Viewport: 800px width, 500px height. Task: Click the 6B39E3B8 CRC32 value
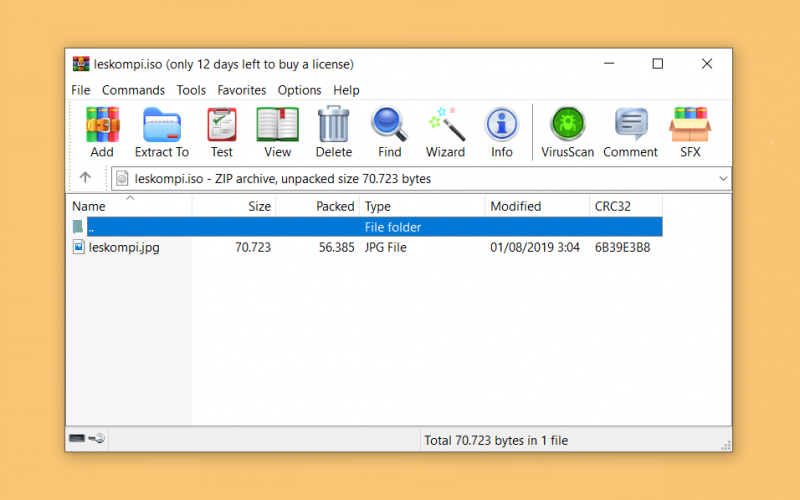click(x=622, y=247)
